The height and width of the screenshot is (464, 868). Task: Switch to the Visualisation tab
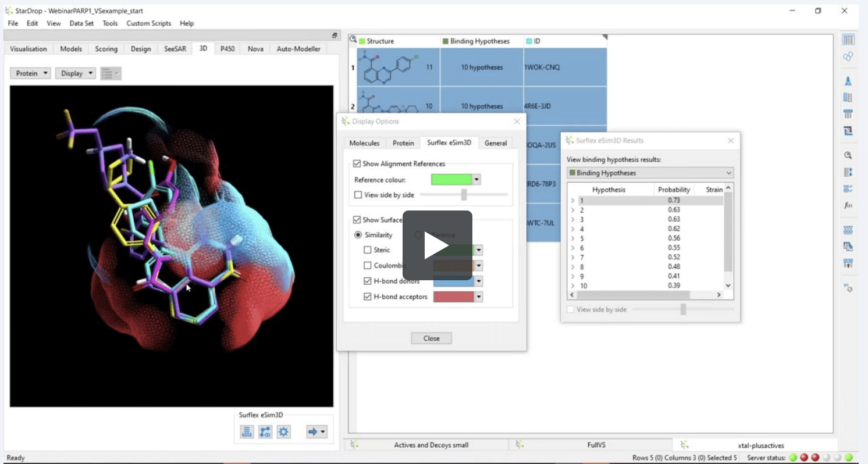(29, 49)
